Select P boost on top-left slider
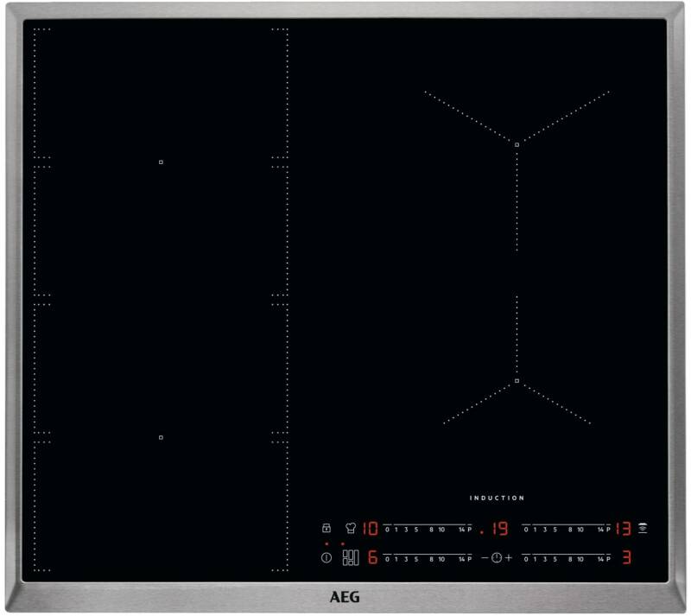691x616 pixels. [469, 528]
